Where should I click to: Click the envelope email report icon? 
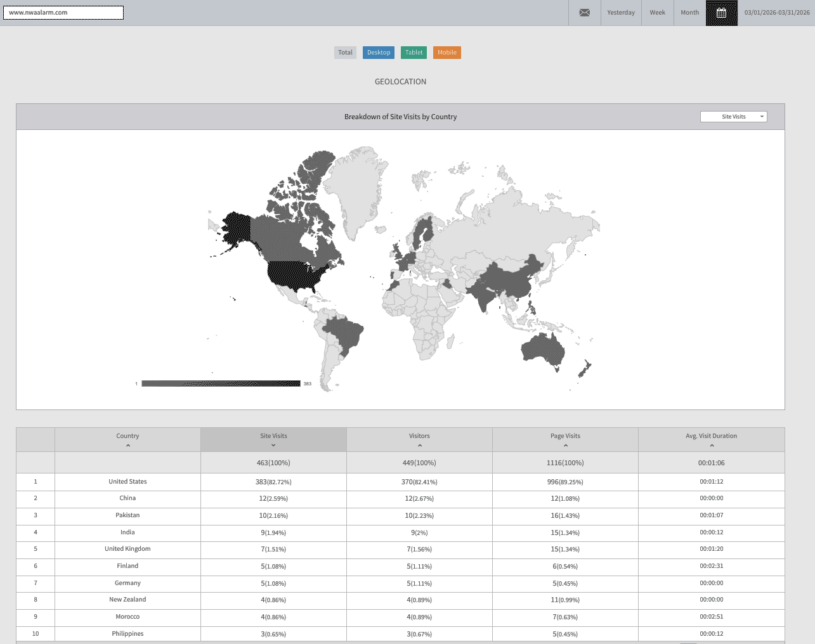tap(584, 13)
